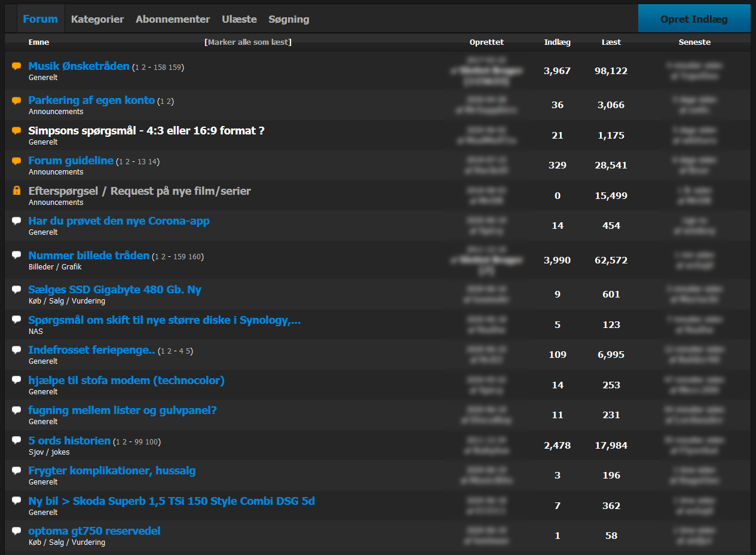This screenshot has height=555, width=756.
Task: Click Marker alle som læst link
Action: [248, 42]
